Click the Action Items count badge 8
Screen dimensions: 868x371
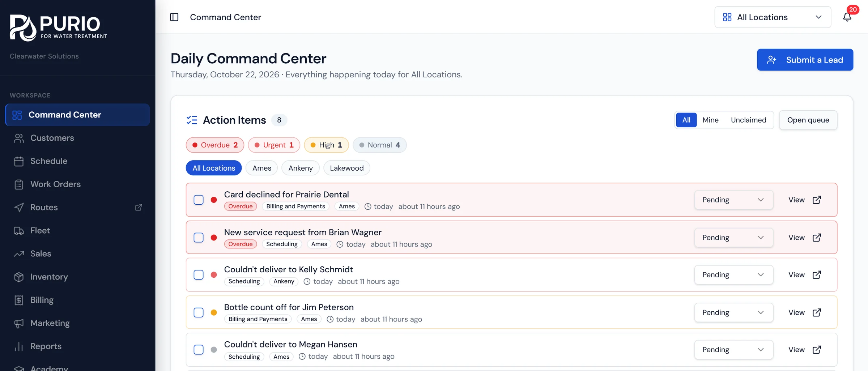pyautogui.click(x=279, y=120)
